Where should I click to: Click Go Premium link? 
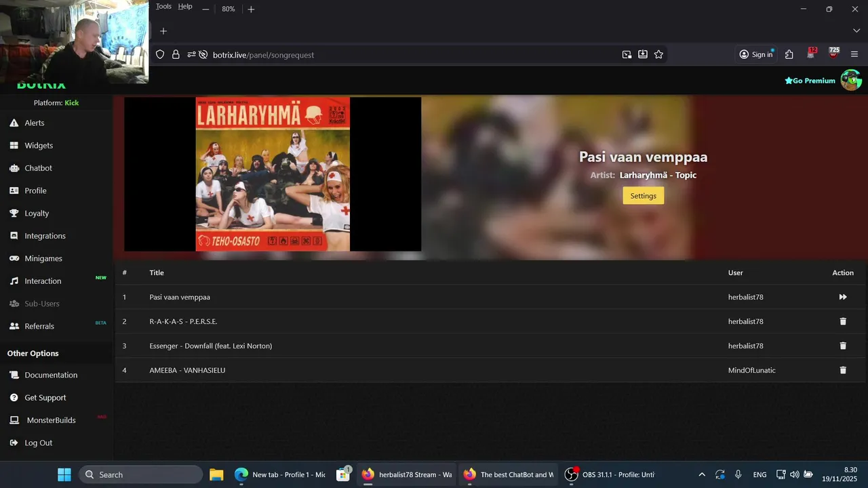click(810, 81)
